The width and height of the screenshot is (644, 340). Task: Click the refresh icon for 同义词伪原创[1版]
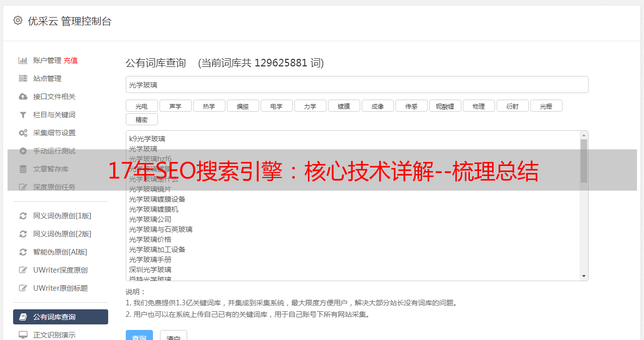pyautogui.click(x=23, y=216)
